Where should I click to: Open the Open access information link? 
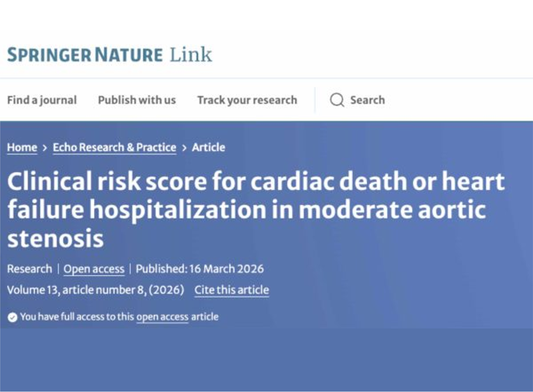(94, 268)
